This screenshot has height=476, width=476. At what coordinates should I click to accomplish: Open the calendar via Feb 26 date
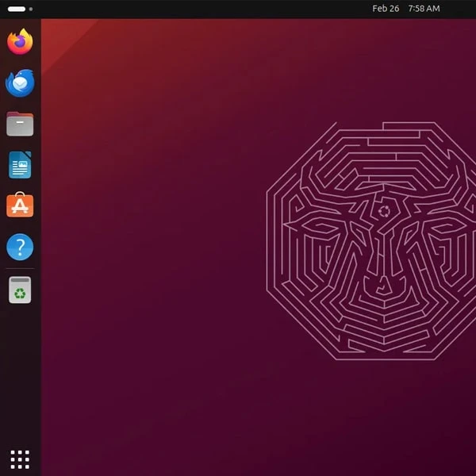(386, 9)
